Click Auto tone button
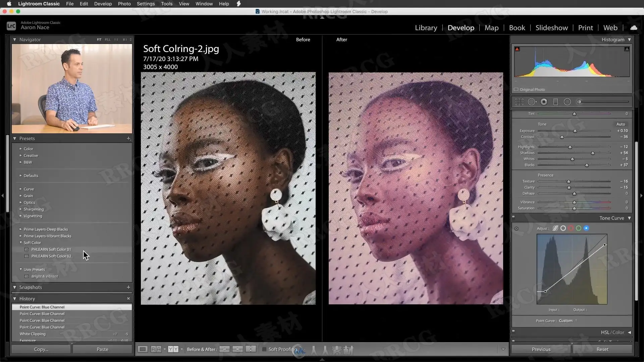 (x=621, y=124)
